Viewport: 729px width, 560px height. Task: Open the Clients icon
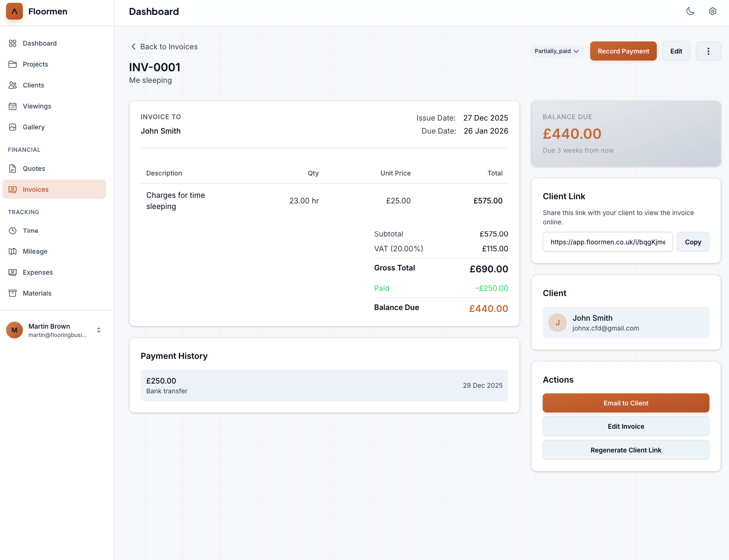point(13,85)
